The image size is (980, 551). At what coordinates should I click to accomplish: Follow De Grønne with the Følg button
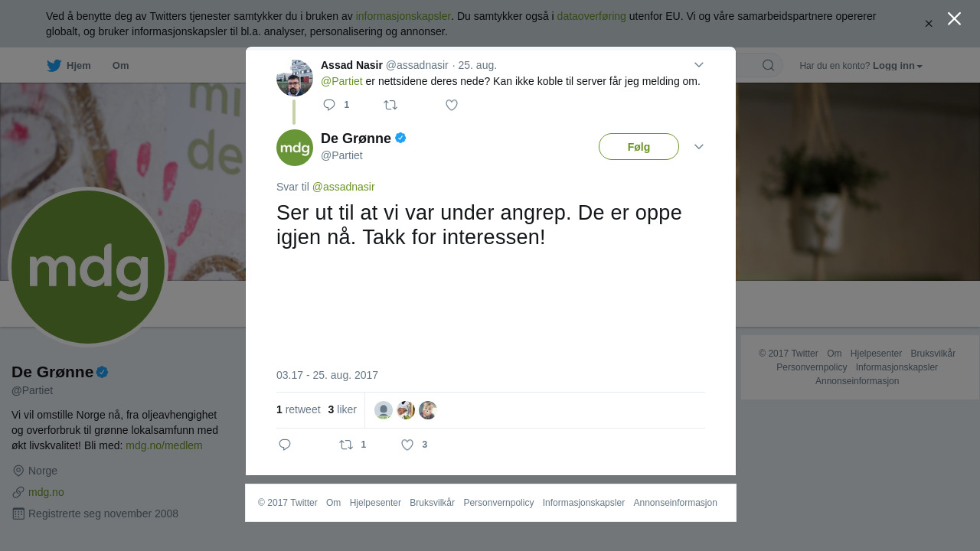[639, 147]
